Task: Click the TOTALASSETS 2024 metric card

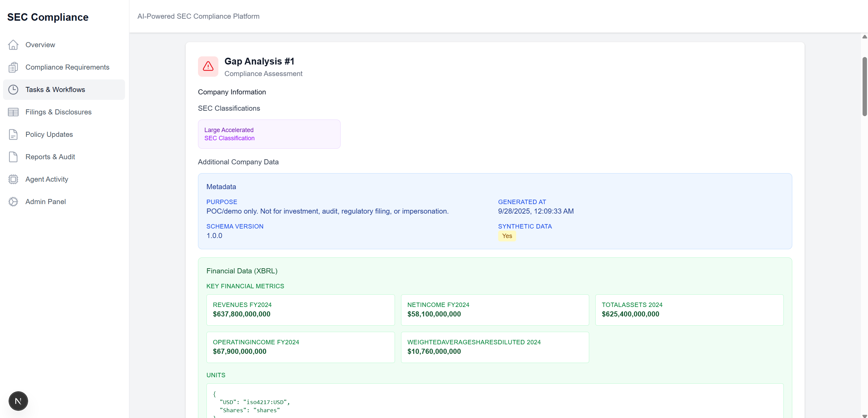Action: pyautogui.click(x=689, y=310)
